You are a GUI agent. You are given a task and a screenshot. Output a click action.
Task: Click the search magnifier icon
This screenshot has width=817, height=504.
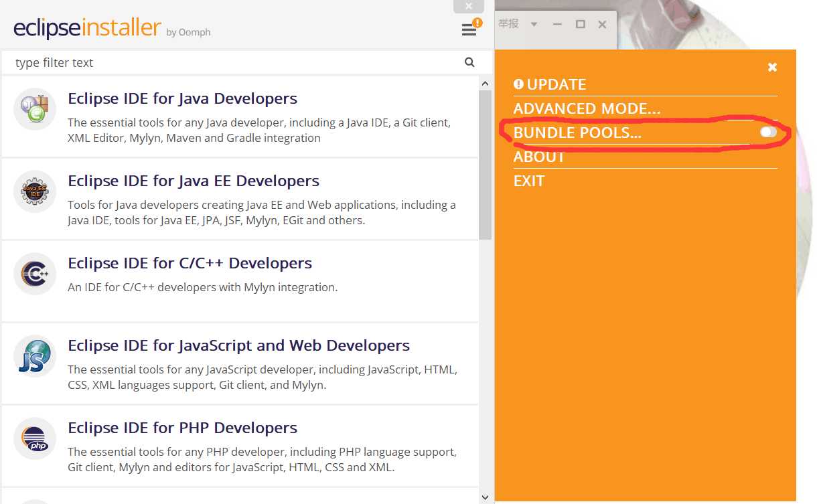(469, 62)
